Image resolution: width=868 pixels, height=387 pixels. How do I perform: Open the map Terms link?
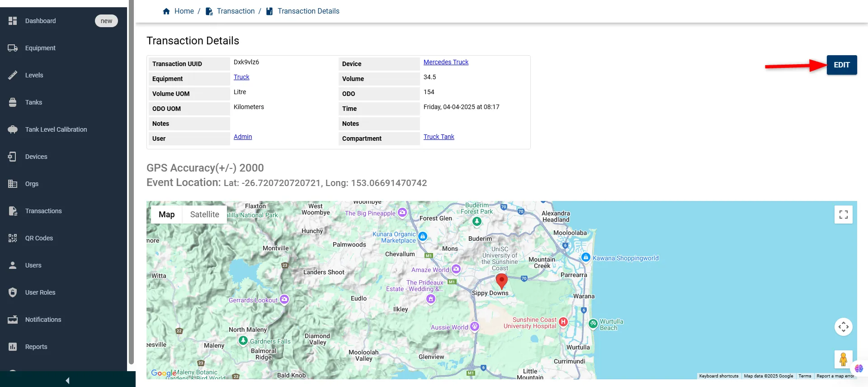click(x=805, y=376)
